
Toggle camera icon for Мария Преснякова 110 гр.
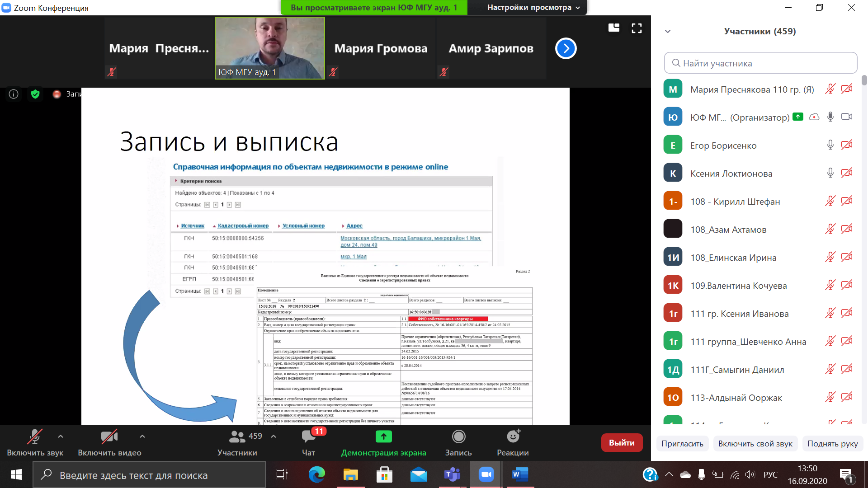click(x=847, y=89)
